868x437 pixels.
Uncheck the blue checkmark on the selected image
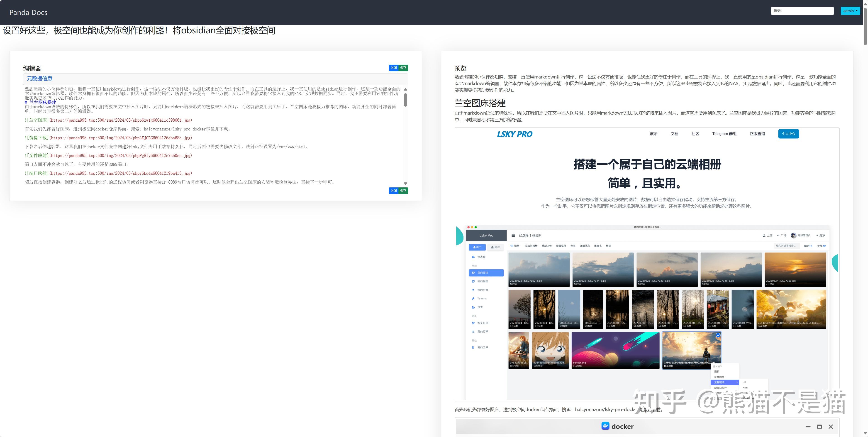click(x=718, y=335)
